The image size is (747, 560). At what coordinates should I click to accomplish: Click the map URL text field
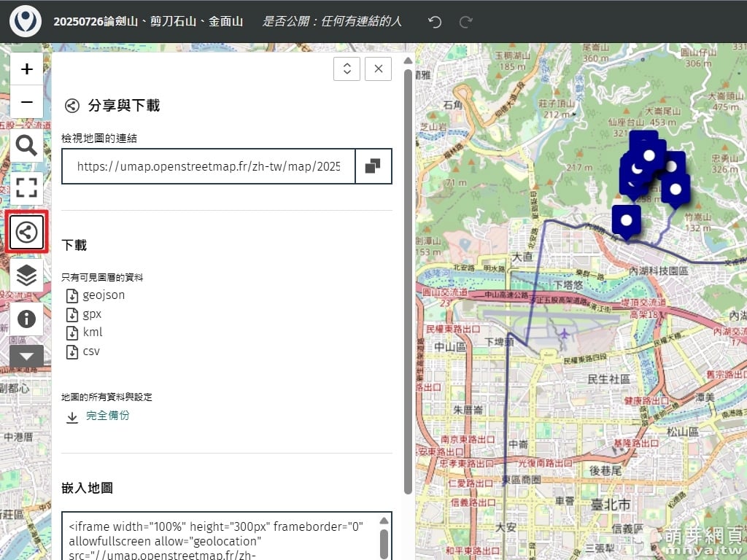tap(208, 166)
